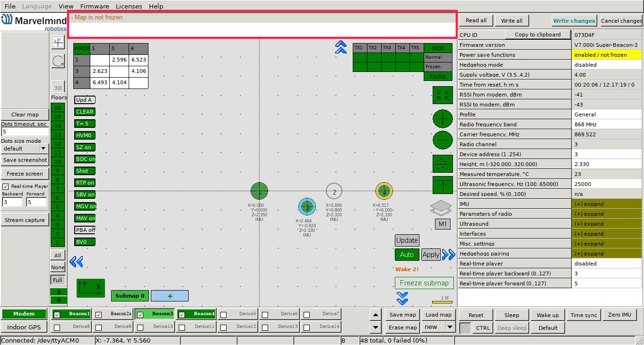The height and width of the screenshot is (345, 644).
Task: Expand the IMU settings row
Action: [x=607, y=204]
